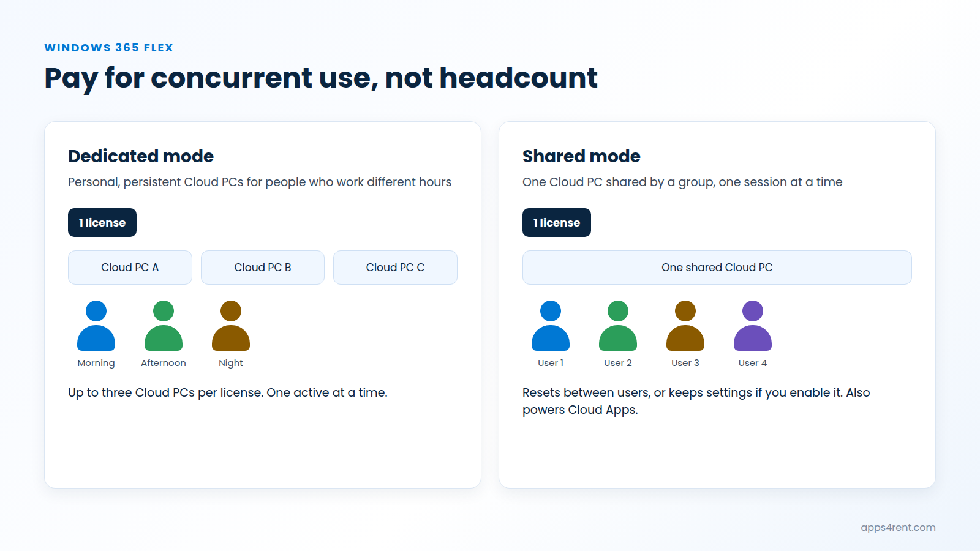Click the apps4rent.com footer text
This screenshot has width=980, height=551.
point(898,528)
